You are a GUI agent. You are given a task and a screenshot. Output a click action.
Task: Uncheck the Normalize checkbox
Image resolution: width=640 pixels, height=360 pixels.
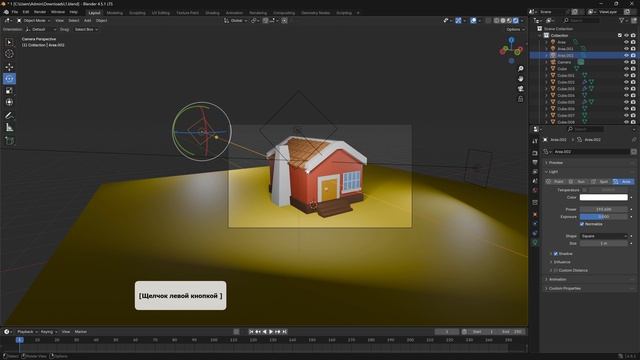click(x=582, y=224)
